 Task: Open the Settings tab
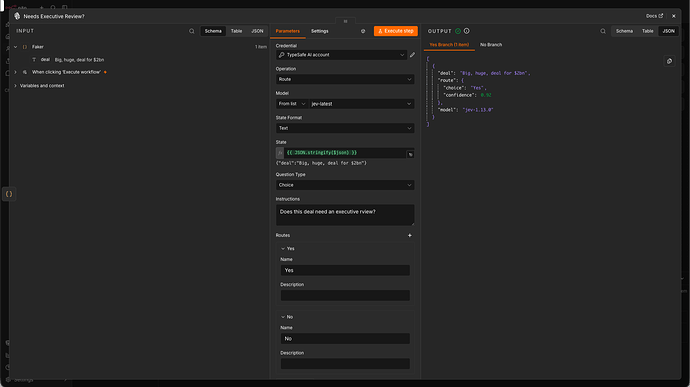click(x=319, y=31)
